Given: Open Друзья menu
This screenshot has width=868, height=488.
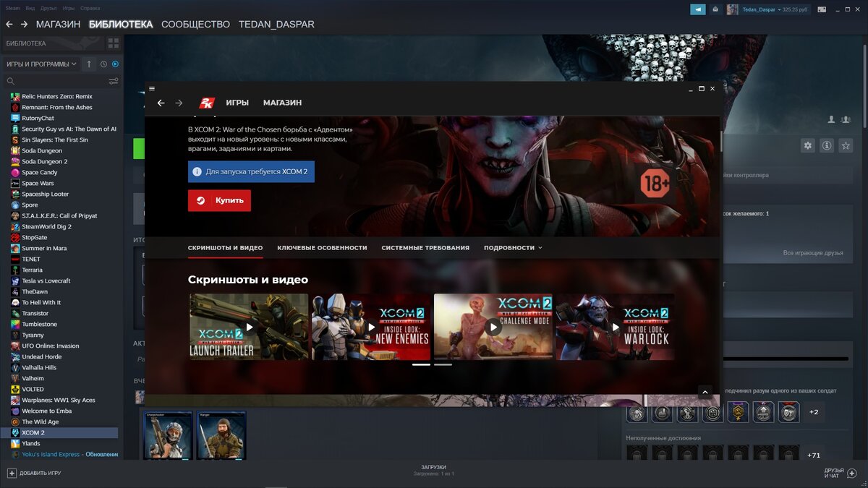Looking at the screenshot, I should [x=48, y=8].
